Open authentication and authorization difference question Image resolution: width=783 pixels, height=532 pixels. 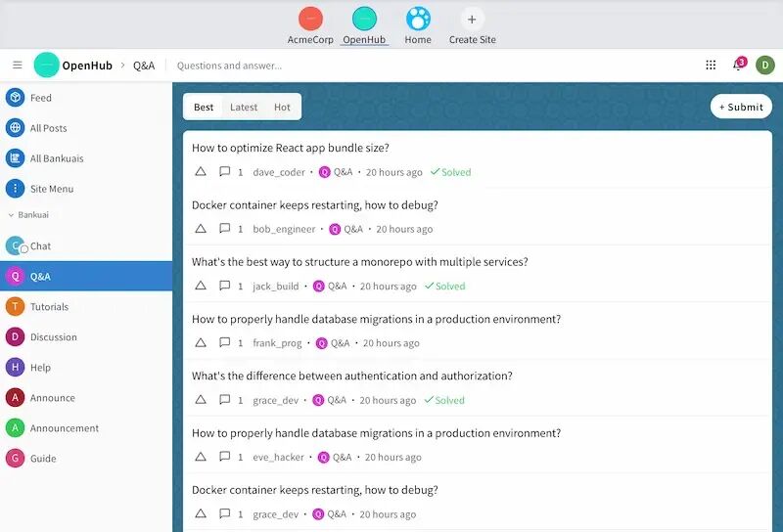tap(352, 376)
